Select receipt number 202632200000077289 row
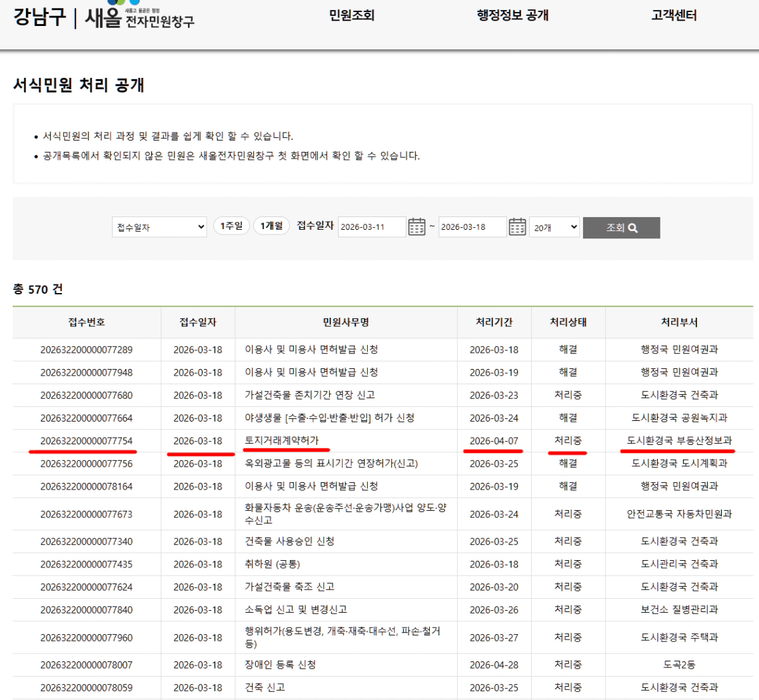 click(87, 350)
